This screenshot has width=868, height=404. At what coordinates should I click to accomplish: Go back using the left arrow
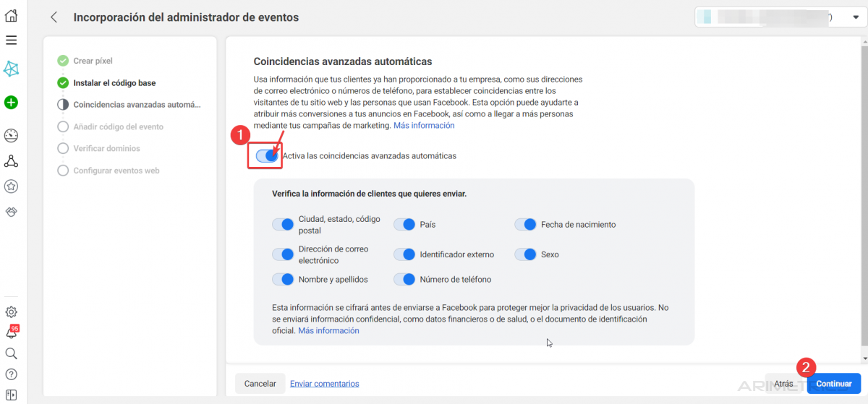pyautogui.click(x=54, y=17)
